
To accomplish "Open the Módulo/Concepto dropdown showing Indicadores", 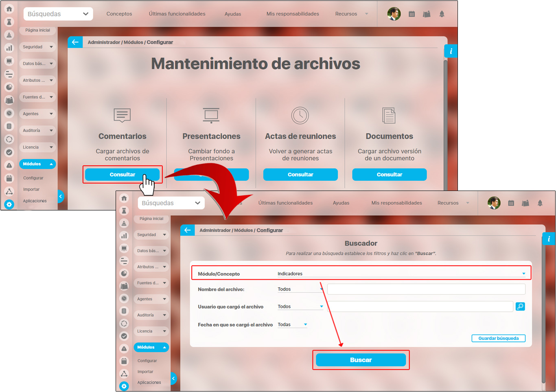I will coord(401,274).
